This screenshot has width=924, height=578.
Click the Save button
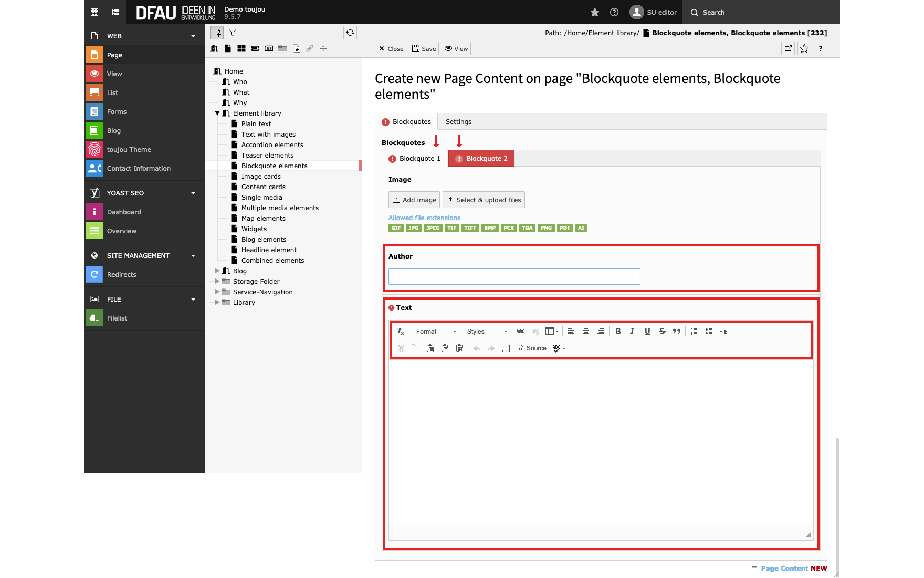(x=424, y=49)
